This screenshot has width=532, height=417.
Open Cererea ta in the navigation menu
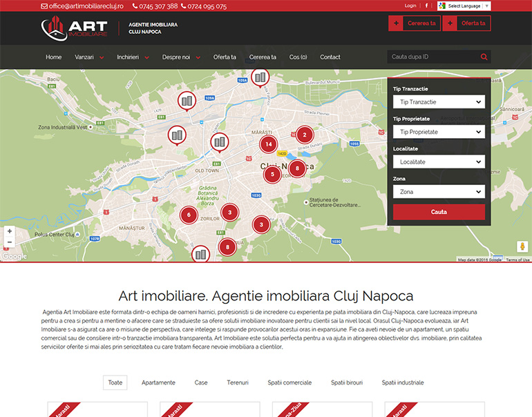tap(263, 57)
